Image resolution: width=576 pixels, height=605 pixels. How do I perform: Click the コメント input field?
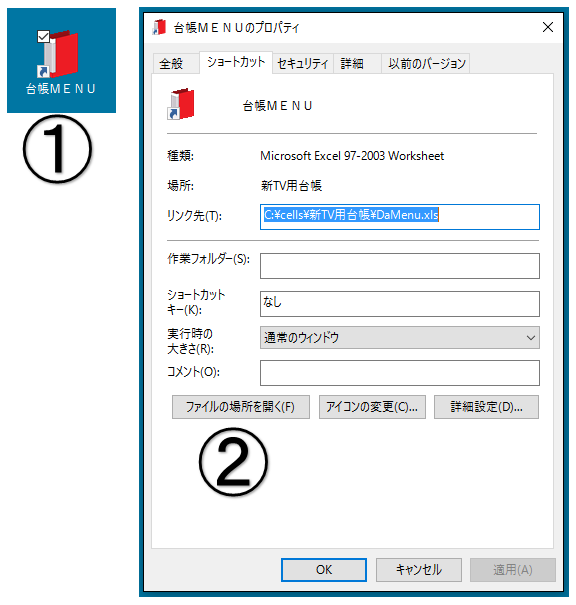tap(400, 373)
